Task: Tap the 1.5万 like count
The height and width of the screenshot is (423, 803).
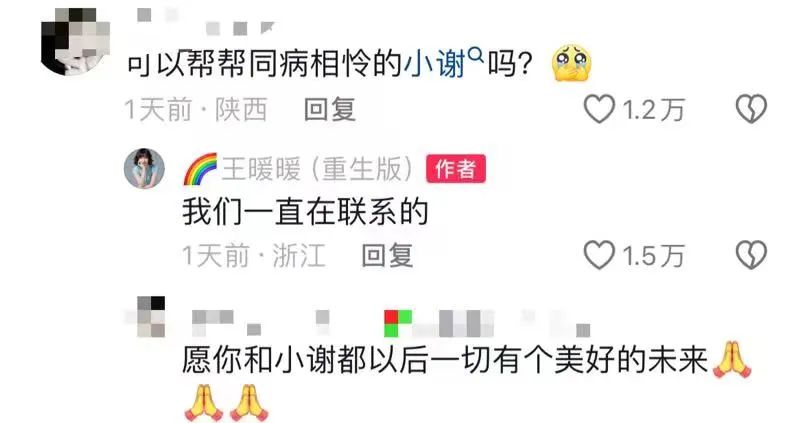Action: point(653,256)
